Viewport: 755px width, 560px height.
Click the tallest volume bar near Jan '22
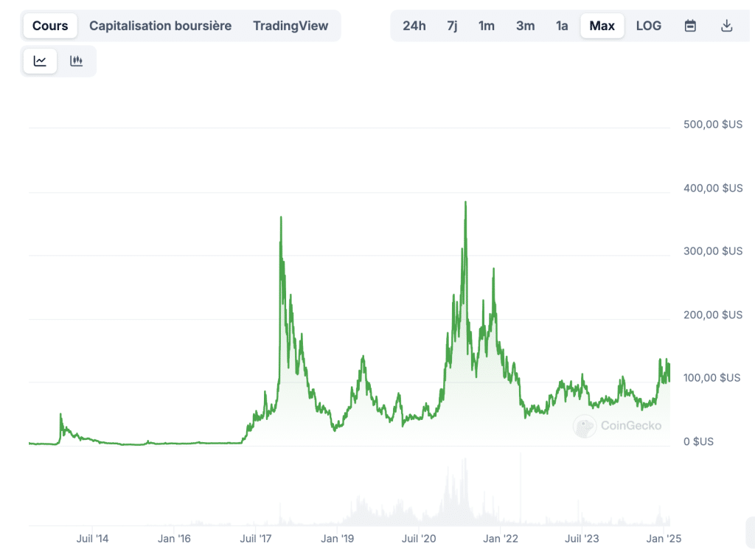[521, 486]
